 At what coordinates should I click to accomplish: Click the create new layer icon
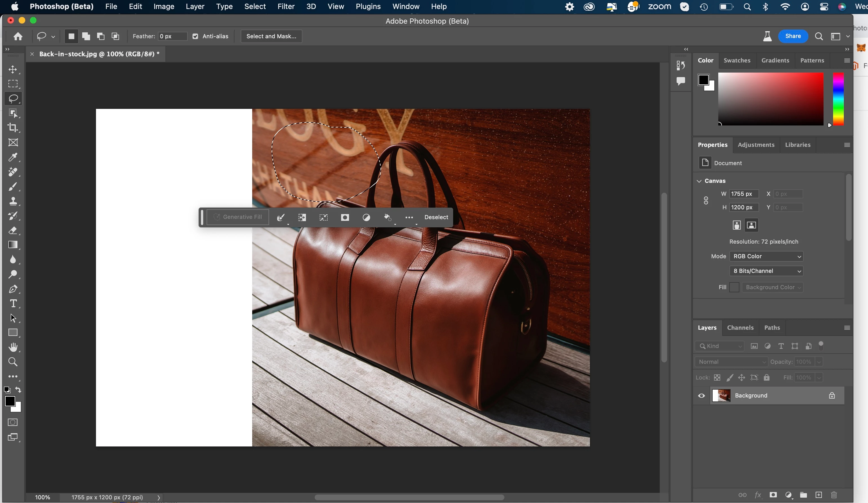[x=819, y=495]
